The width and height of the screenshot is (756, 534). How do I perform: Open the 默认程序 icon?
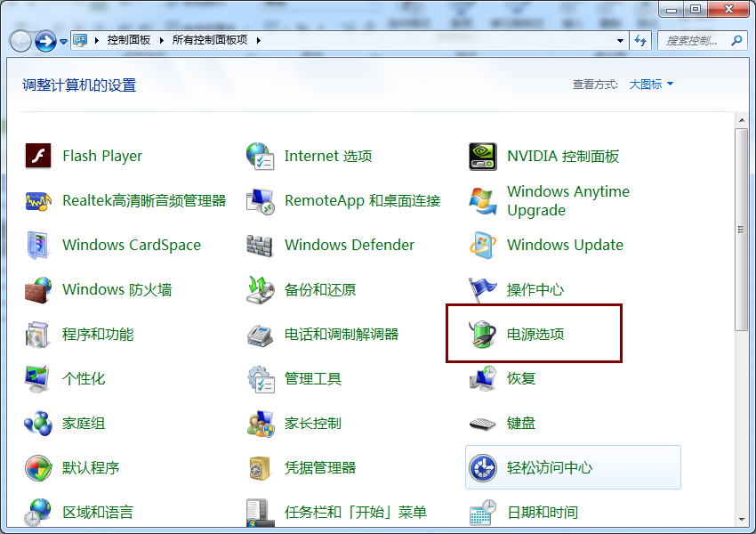38,468
